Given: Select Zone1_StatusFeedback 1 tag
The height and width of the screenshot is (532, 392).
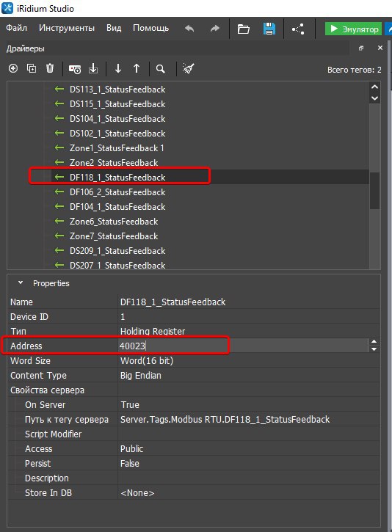Looking at the screenshot, I should (117, 148).
